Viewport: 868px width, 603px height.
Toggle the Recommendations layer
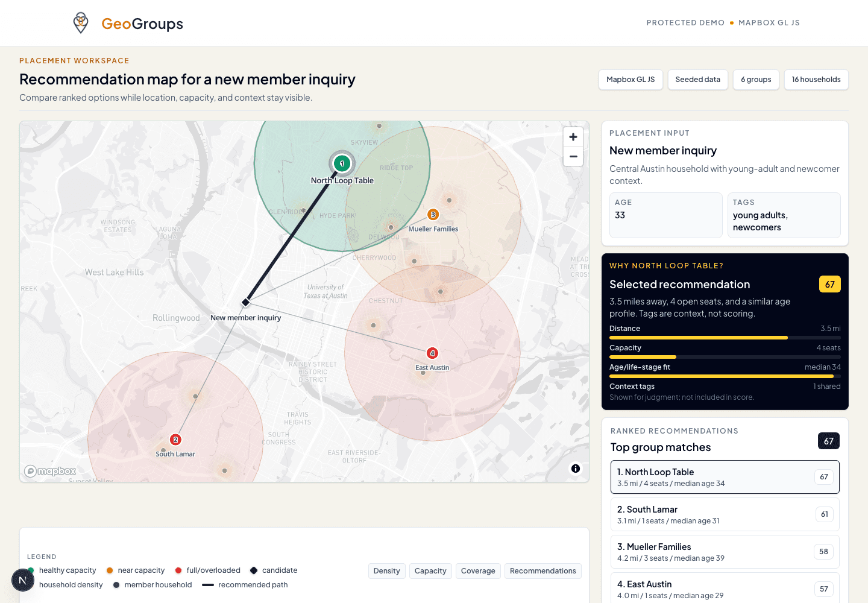(543, 571)
